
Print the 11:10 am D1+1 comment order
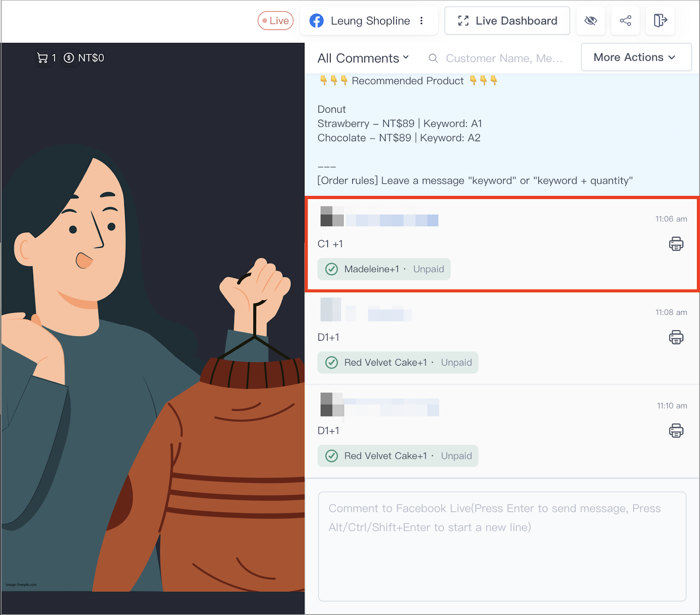pos(676,430)
